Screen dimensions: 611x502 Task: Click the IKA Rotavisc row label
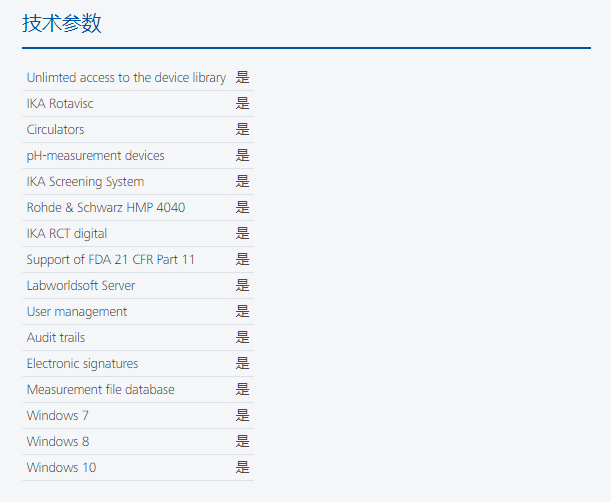[60, 104]
